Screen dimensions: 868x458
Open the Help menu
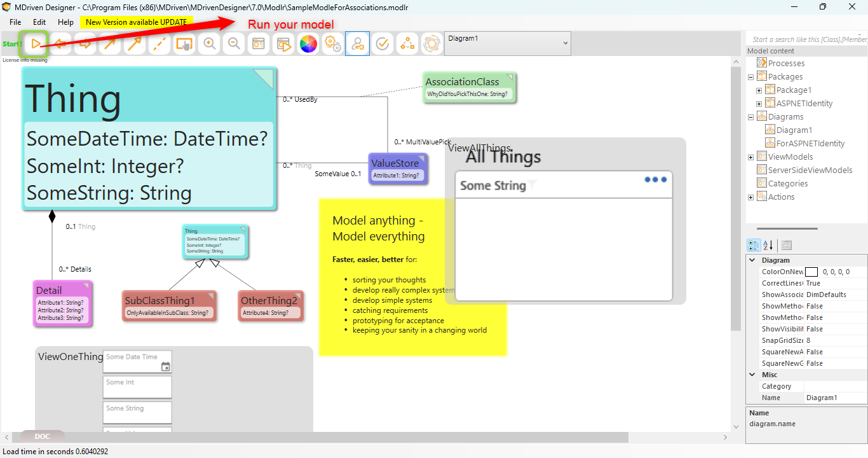point(65,22)
